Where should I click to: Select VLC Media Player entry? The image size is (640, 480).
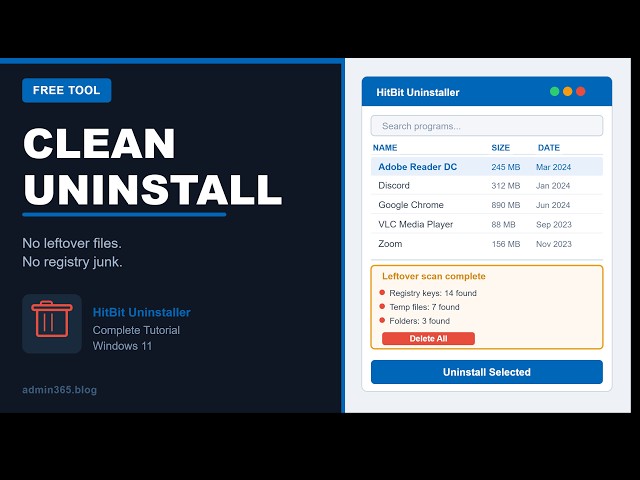coord(487,224)
